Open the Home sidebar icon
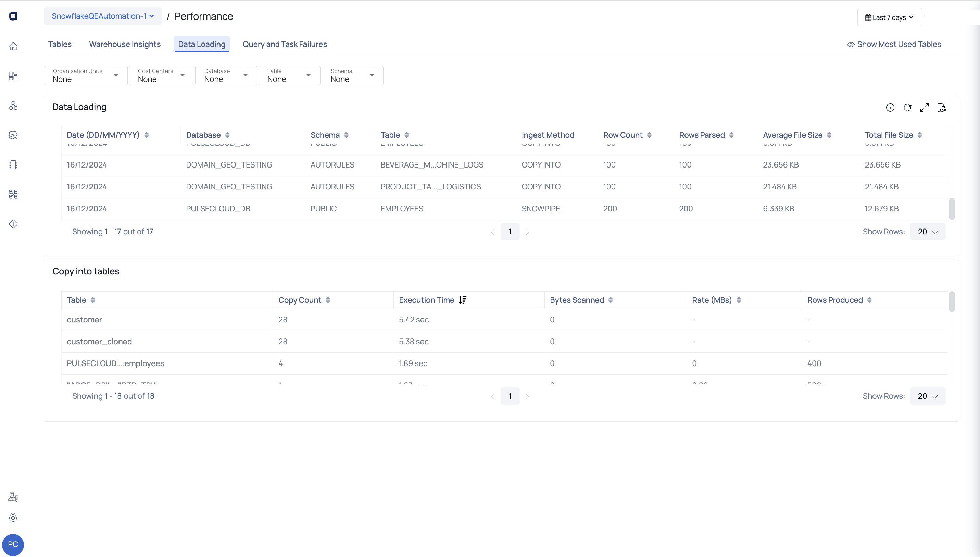Image resolution: width=980 pixels, height=557 pixels. pos(13,46)
